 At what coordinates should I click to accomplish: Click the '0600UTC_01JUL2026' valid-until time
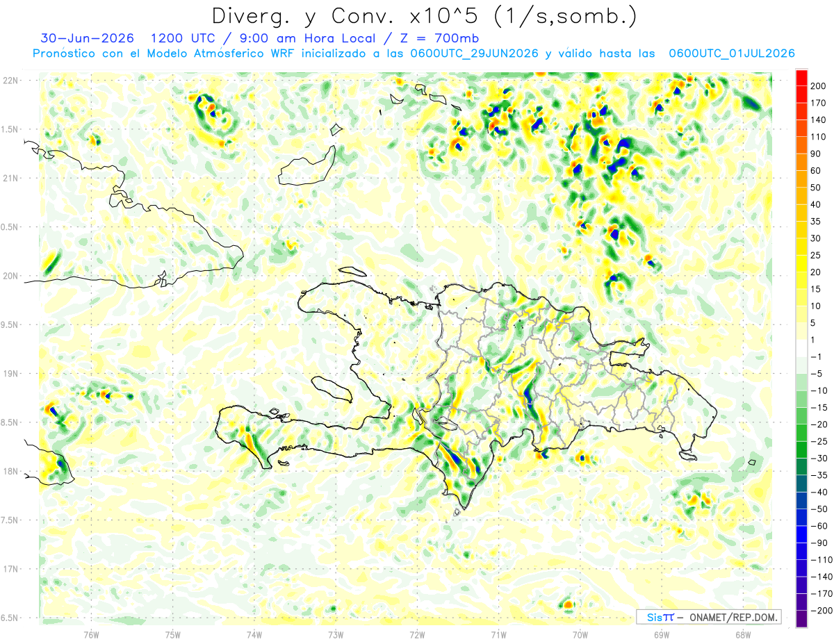[731, 53]
